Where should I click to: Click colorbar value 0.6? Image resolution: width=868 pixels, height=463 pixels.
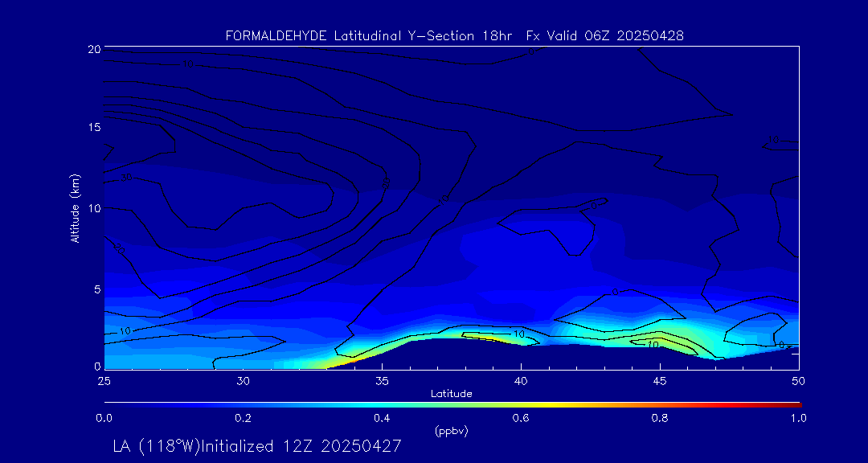521,418
